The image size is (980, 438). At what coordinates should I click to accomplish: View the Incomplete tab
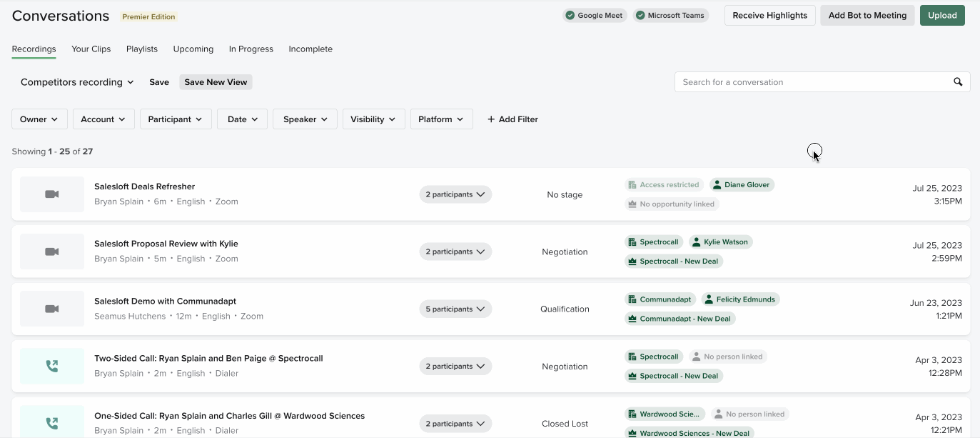pos(310,49)
